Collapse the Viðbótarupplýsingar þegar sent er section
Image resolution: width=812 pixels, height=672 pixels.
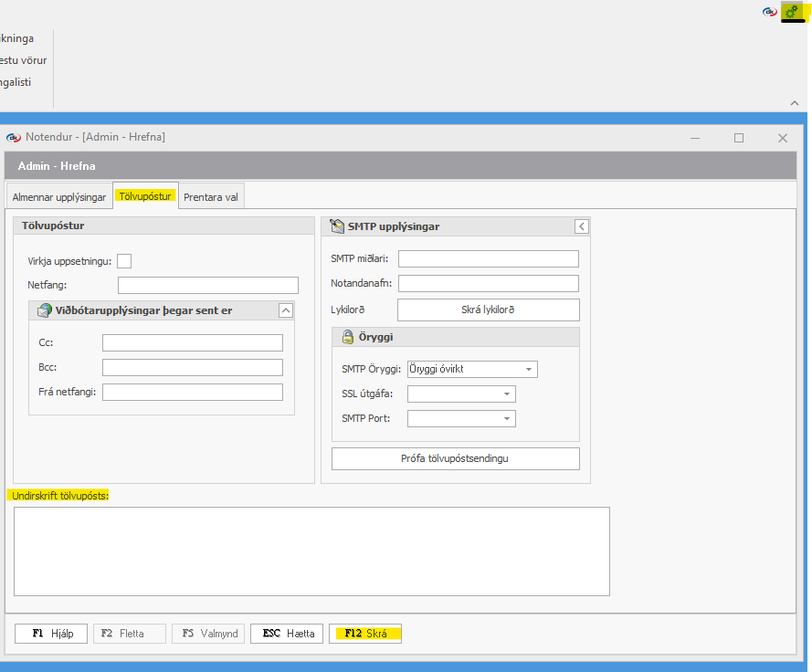(286, 310)
